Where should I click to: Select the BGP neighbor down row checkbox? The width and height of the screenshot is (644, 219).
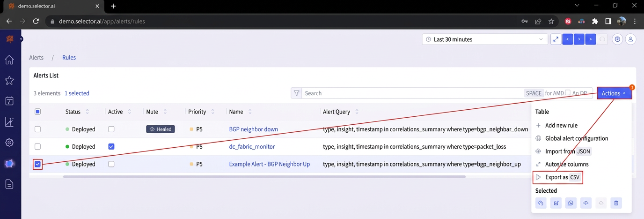coord(38,129)
